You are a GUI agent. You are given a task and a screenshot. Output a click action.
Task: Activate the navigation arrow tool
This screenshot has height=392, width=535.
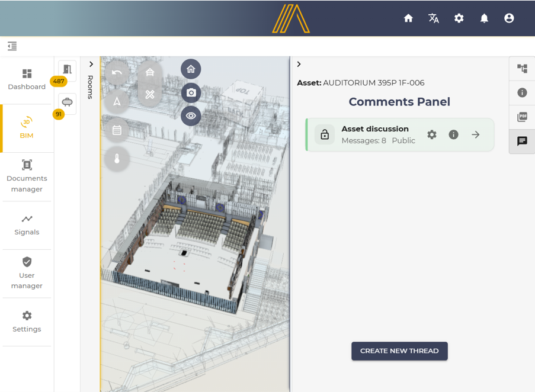(x=117, y=102)
